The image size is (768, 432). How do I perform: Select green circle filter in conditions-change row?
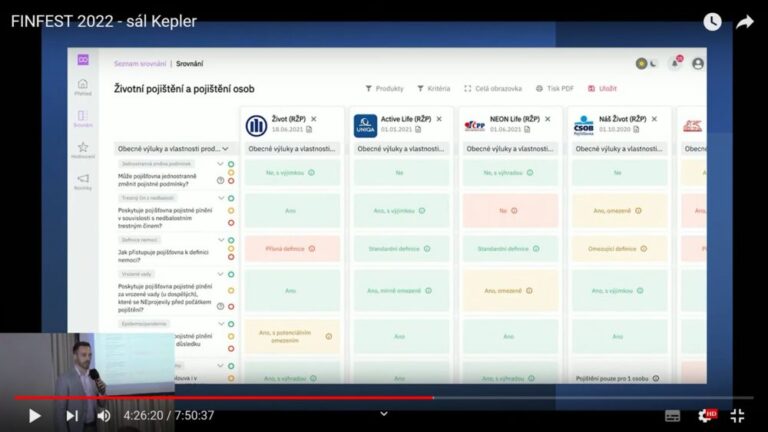231,164
